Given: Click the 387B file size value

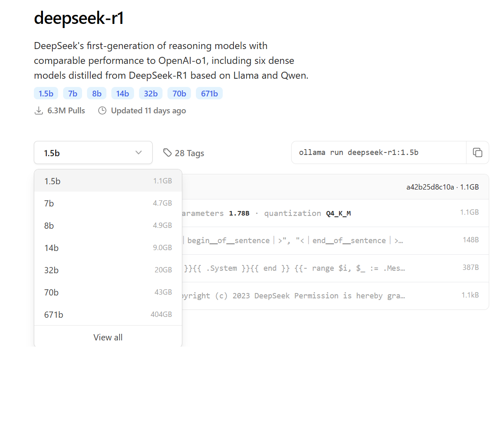Looking at the screenshot, I should [471, 267].
